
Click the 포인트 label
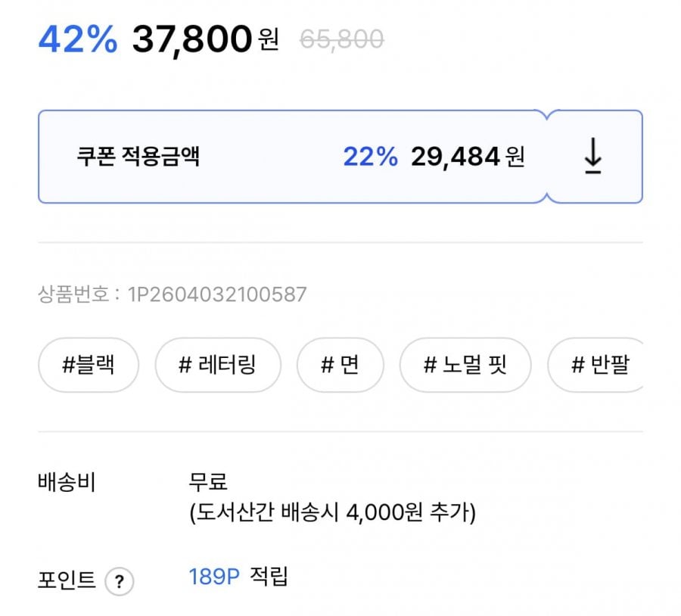click(67, 580)
